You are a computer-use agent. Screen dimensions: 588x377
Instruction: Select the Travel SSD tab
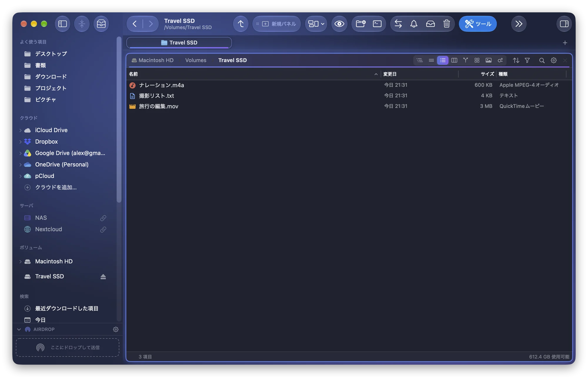tap(179, 43)
